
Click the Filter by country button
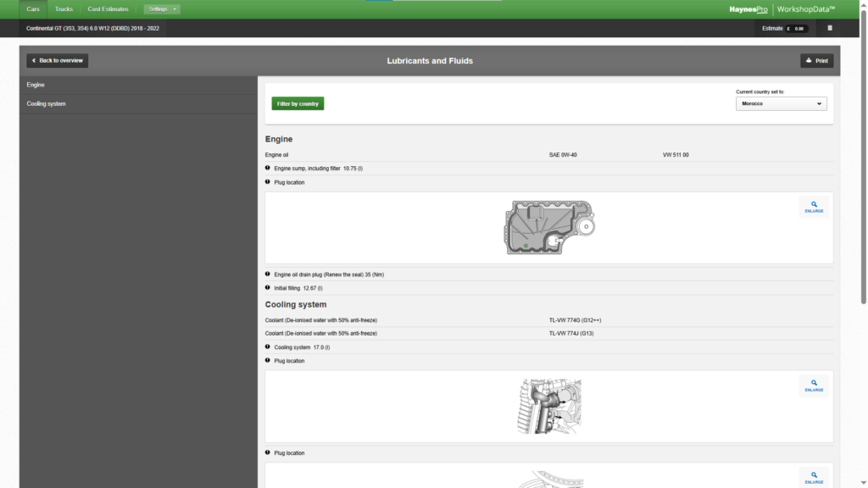coord(298,103)
